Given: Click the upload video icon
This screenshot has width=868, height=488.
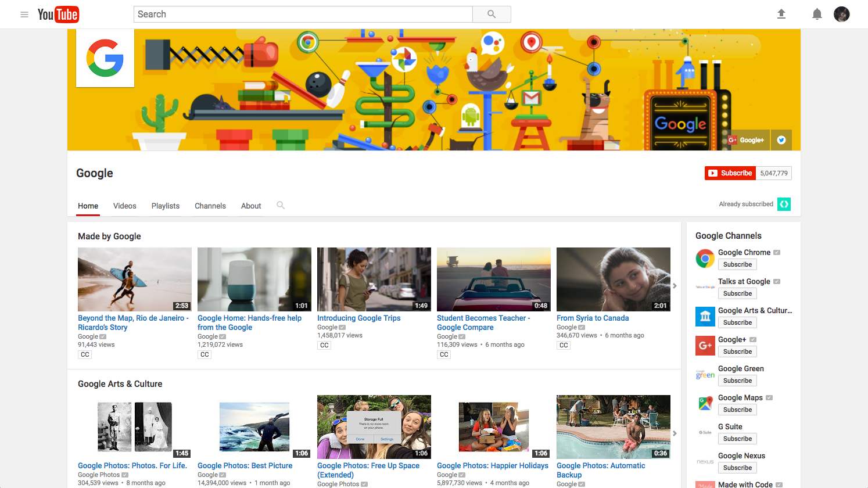Looking at the screenshot, I should 781,14.
